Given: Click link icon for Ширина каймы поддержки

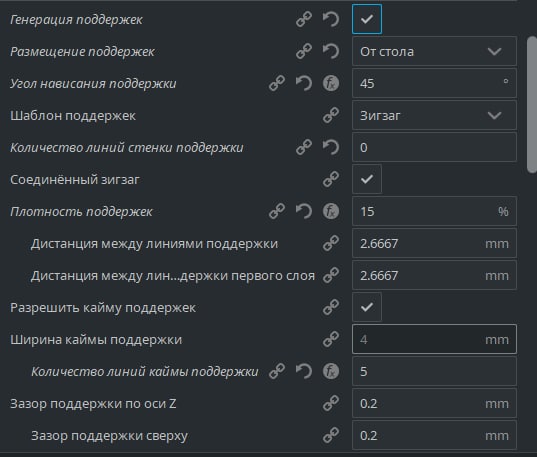Looking at the screenshot, I should tap(331, 339).
